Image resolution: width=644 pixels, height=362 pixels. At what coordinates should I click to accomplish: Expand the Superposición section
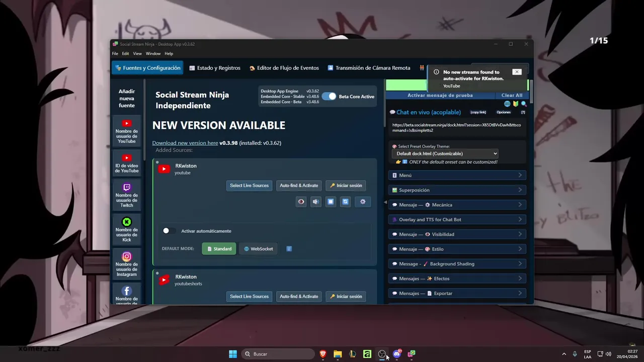457,190
